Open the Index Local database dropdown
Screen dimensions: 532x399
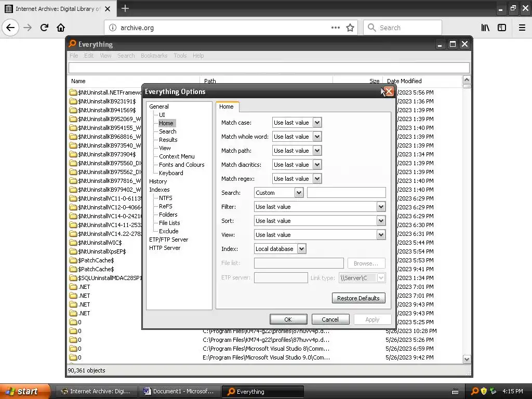click(x=302, y=249)
